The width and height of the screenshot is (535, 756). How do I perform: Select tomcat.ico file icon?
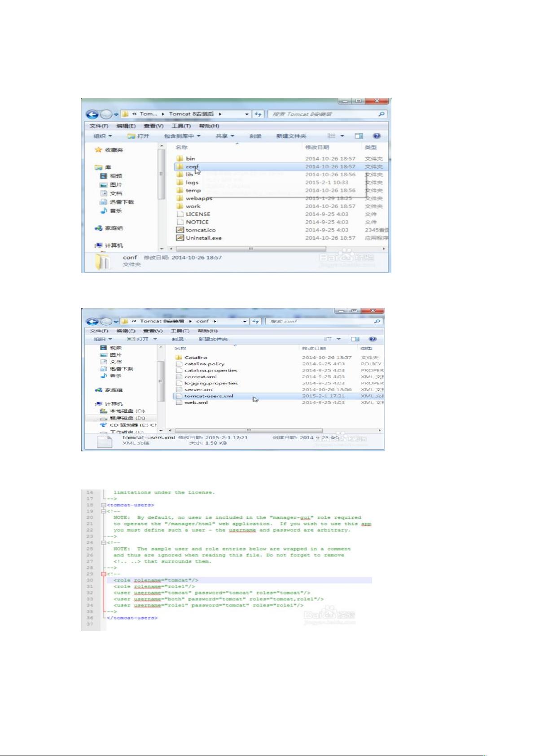[x=180, y=230]
